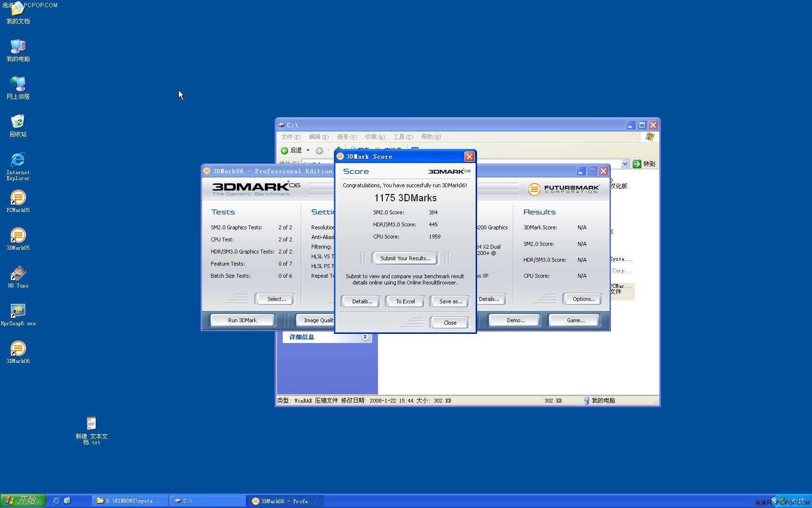Click the System Details button in 3DMark06 window

491,299
